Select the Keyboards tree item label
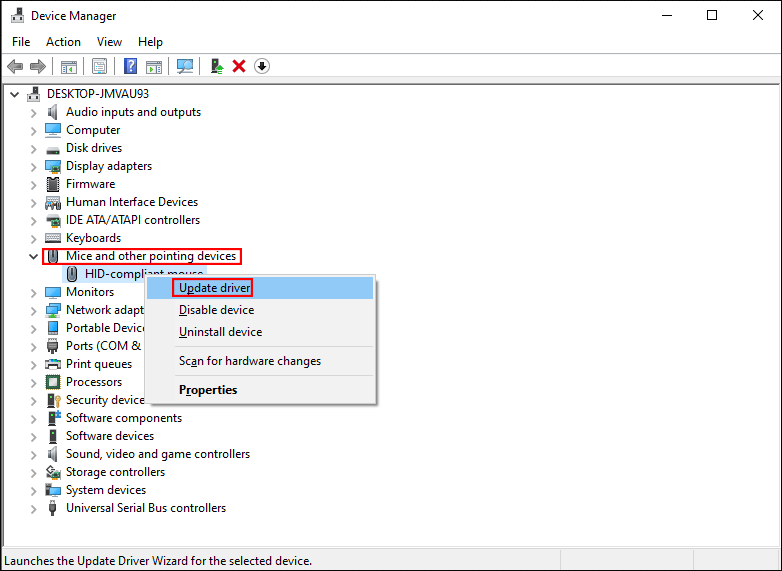The image size is (782, 571). click(x=93, y=238)
